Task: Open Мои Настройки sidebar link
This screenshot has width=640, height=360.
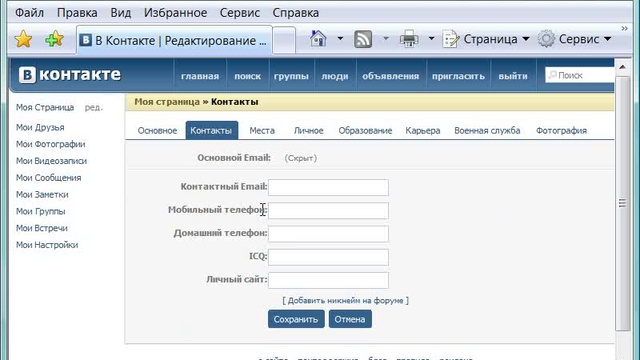Action: [47, 245]
